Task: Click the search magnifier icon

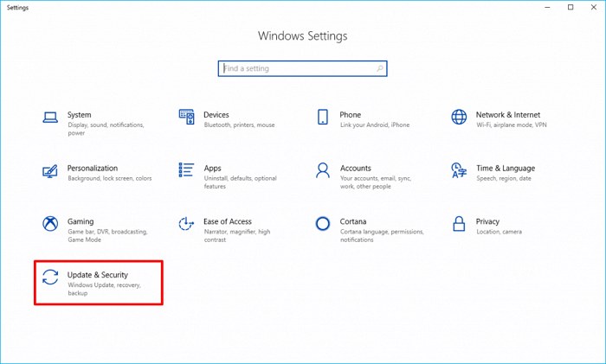Action: click(380, 68)
